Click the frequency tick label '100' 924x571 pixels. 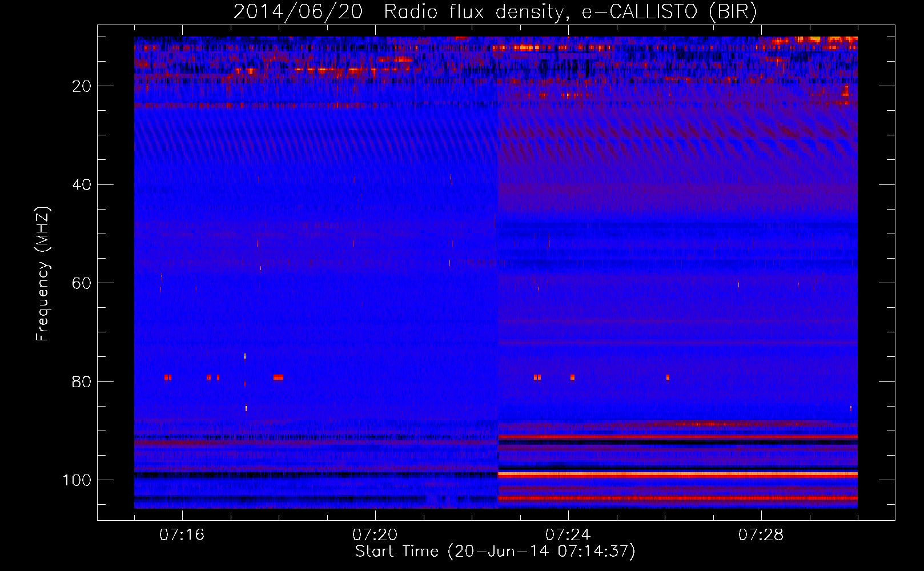pyautogui.click(x=77, y=480)
